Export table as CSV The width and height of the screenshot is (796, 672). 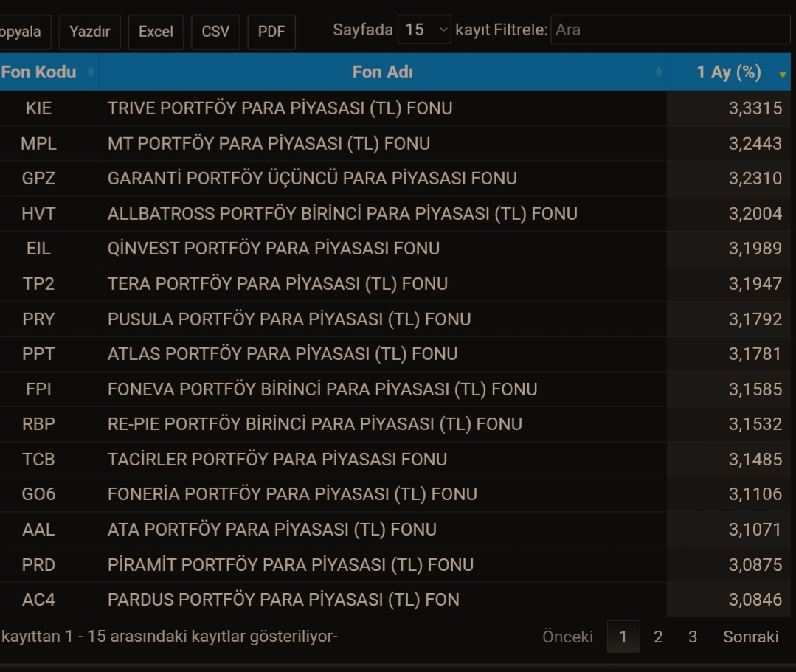tap(215, 32)
